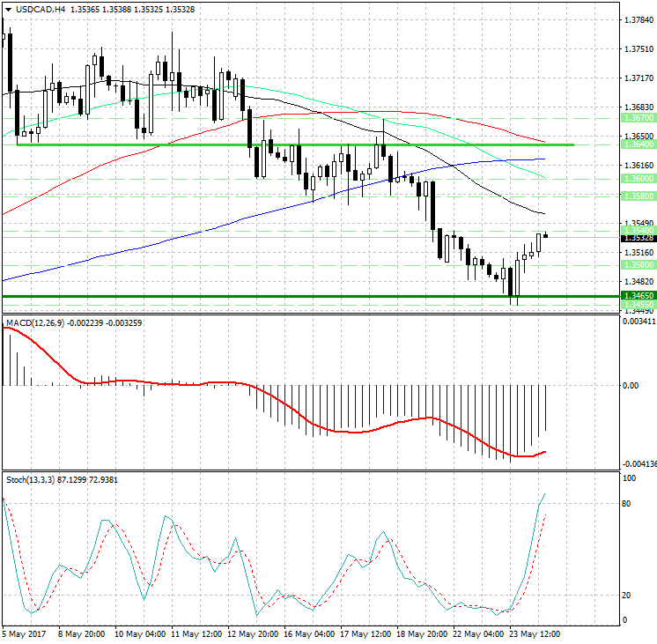This screenshot has height=644, width=657.
Task: Select the 10 May 04:00 time label
Action: pyautogui.click(x=139, y=633)
